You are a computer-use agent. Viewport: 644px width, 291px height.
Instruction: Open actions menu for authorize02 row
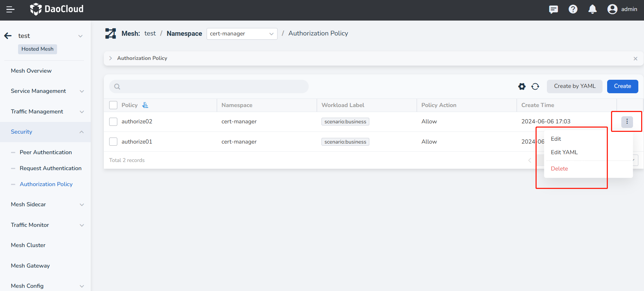(x=627, y=122)
